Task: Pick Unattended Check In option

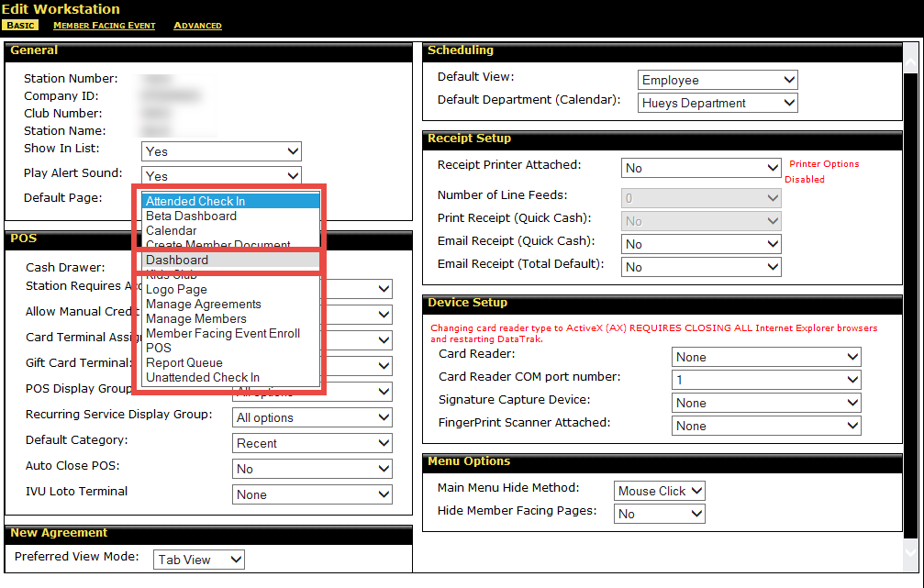Action: point(203,378)
